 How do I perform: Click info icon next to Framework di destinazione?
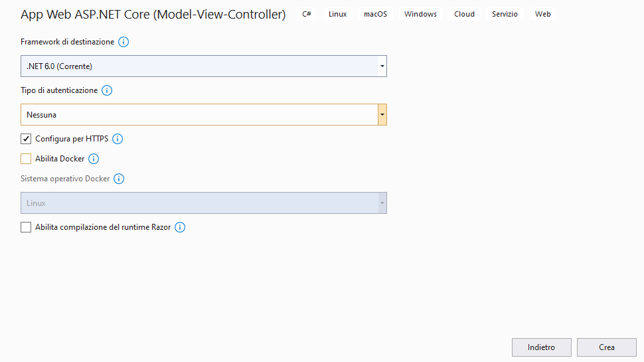coord(123,42)
